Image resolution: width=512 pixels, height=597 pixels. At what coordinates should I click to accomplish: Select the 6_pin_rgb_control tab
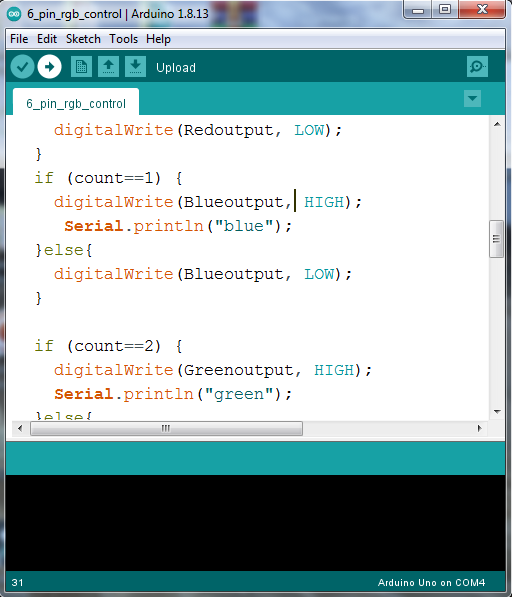pyautogui.click(x=76, y=103)
